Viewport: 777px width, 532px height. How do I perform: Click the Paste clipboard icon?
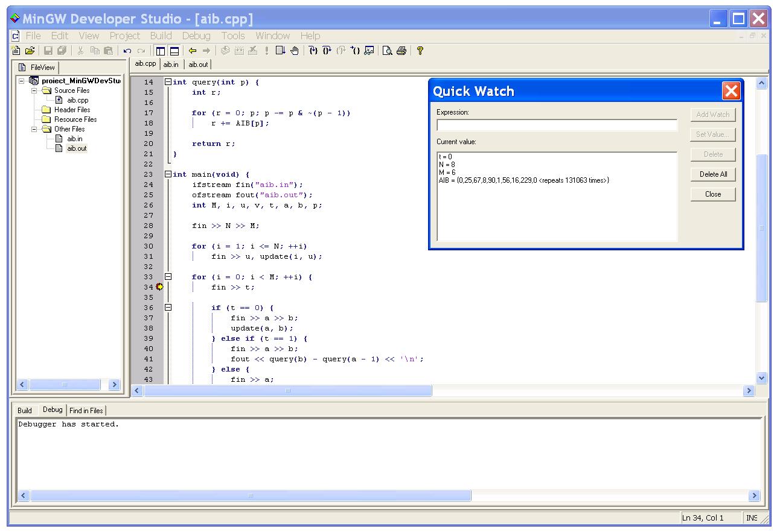click(108, 51)
